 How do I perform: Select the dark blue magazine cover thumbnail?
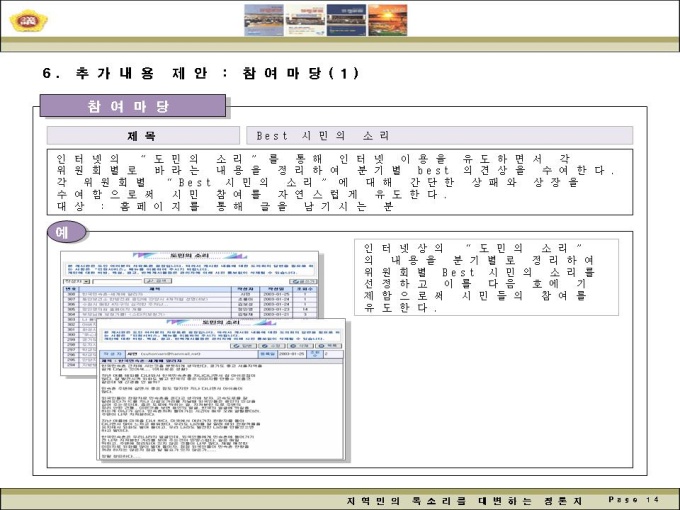346,20
